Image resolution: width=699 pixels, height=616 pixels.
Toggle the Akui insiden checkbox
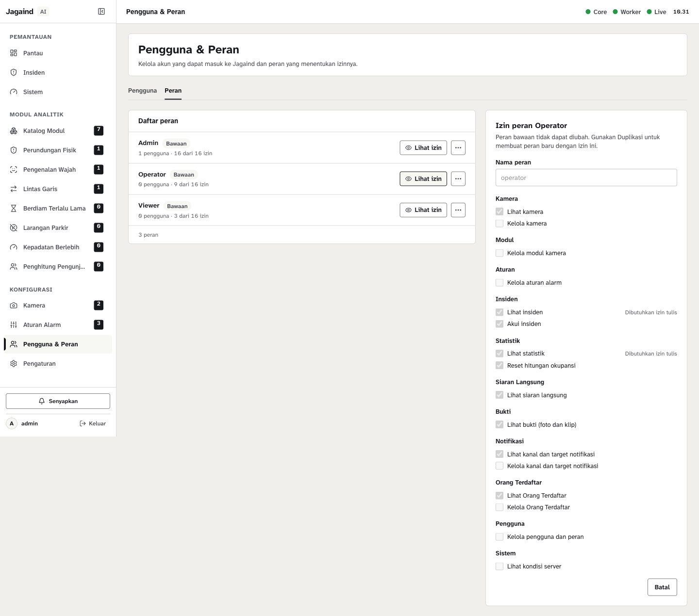click(x=499, y=324)
